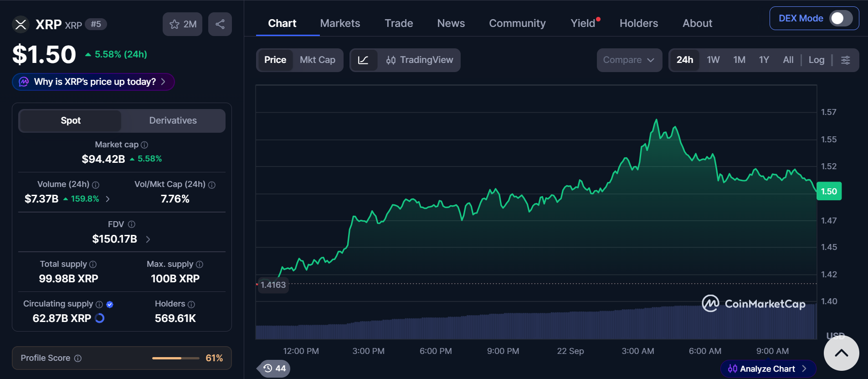
Task: Click the Max. supply info icon
Action: [200, 265]
